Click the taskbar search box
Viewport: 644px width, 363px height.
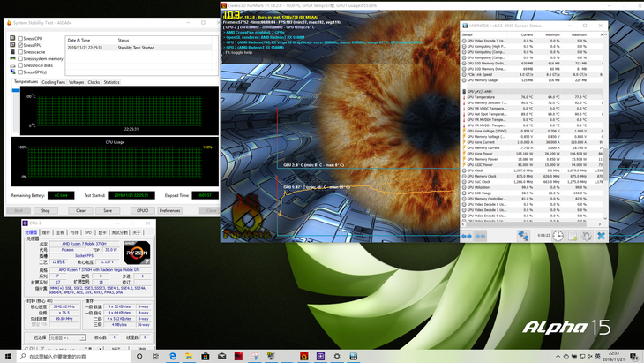pos(74,357)
